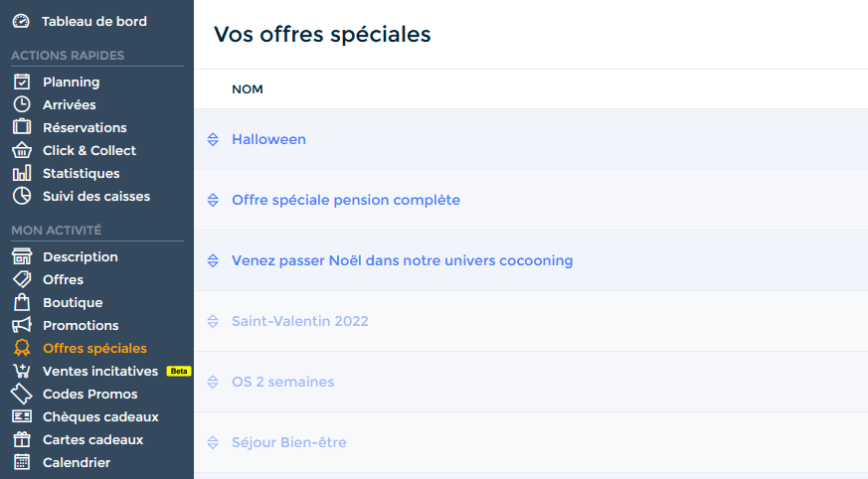Open Planning via its calendar-check icon

click(x=22, y=81)
